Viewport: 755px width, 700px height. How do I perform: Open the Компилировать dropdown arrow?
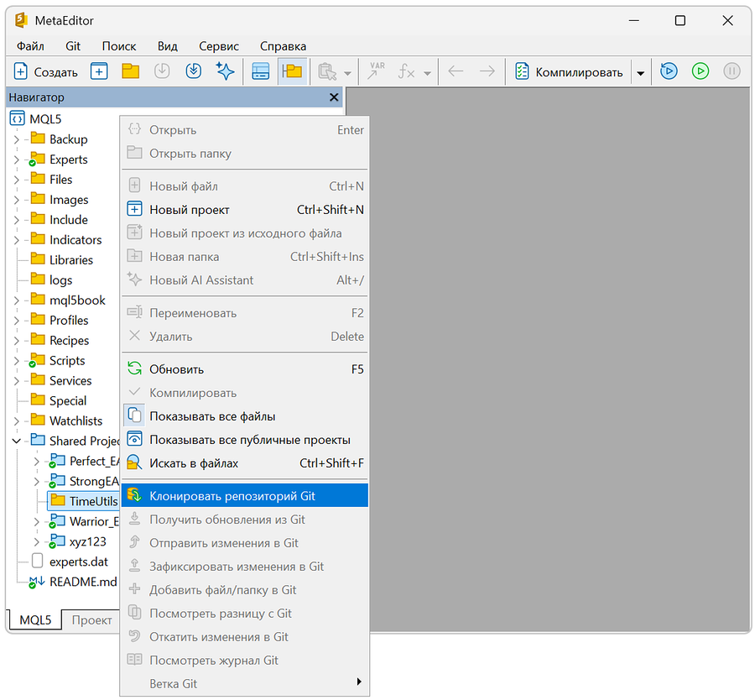[x=640, y=73]
